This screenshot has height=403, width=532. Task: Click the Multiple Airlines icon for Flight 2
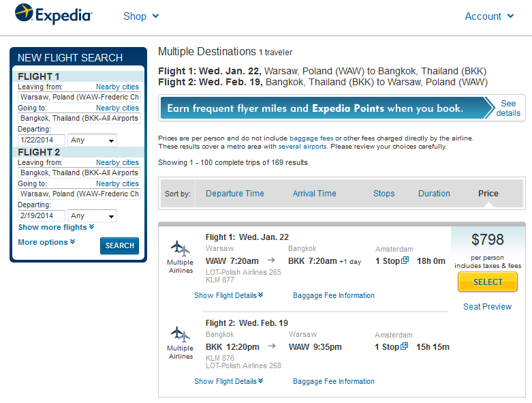point(181,334)
